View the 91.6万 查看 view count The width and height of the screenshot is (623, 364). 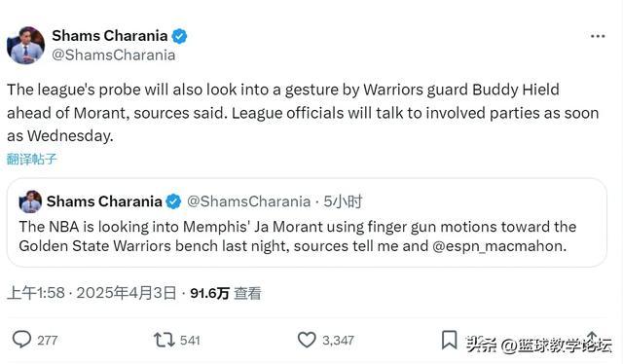click(226, 293)
